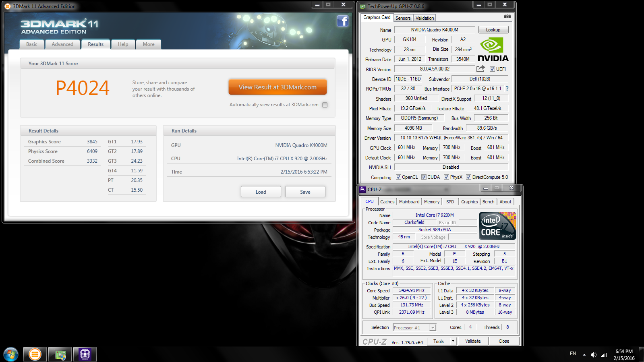The width and height of the screenshot is (644, 362).
Task: Open the Facebook icon in 3DMark
Action: coord(343,21)
